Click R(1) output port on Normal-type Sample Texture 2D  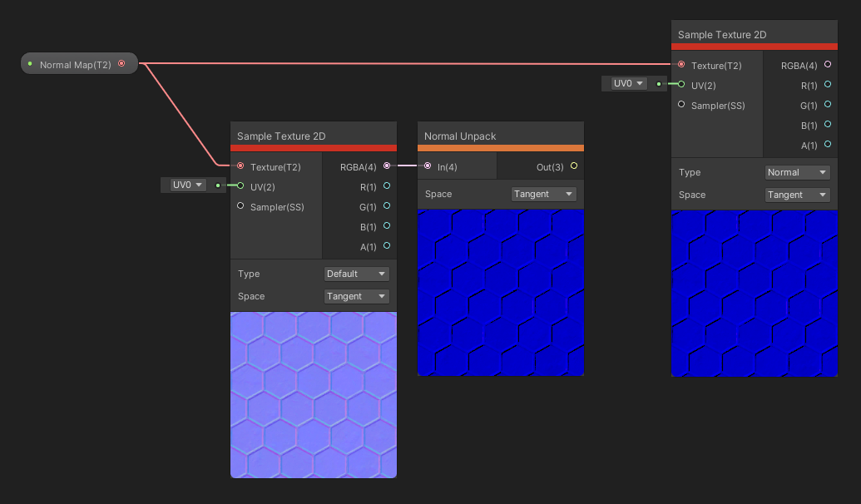(827, 85)
